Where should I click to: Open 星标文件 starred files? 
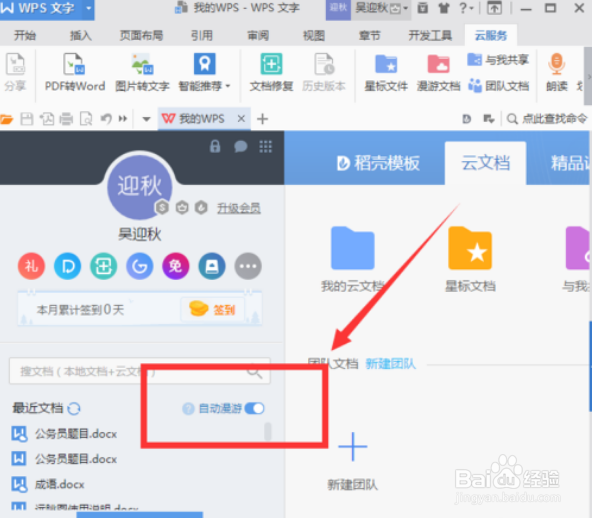(386, 72)
